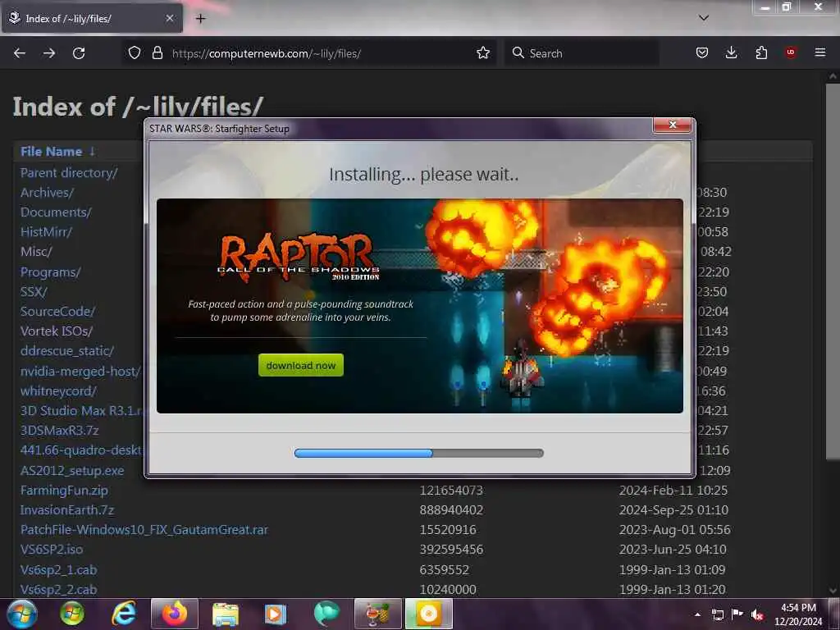840x630 pixels.
Task: Close the Starfighter Setup dialog
Action: 673,126
